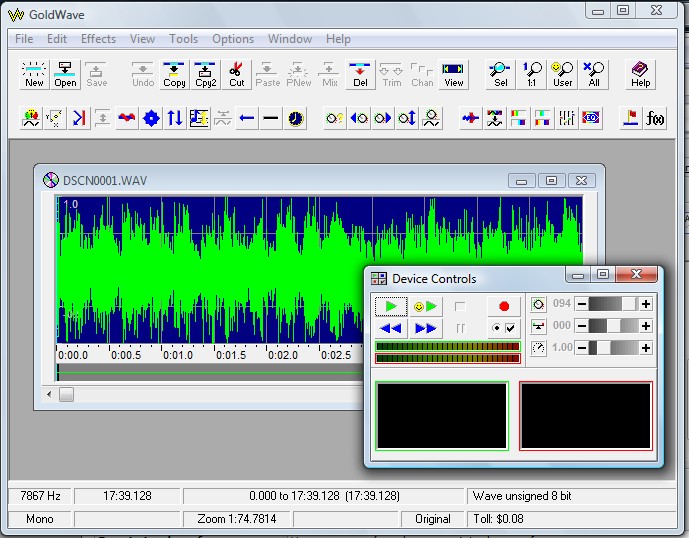
Task: Click the red Record button
Action: tap(504, 306)
